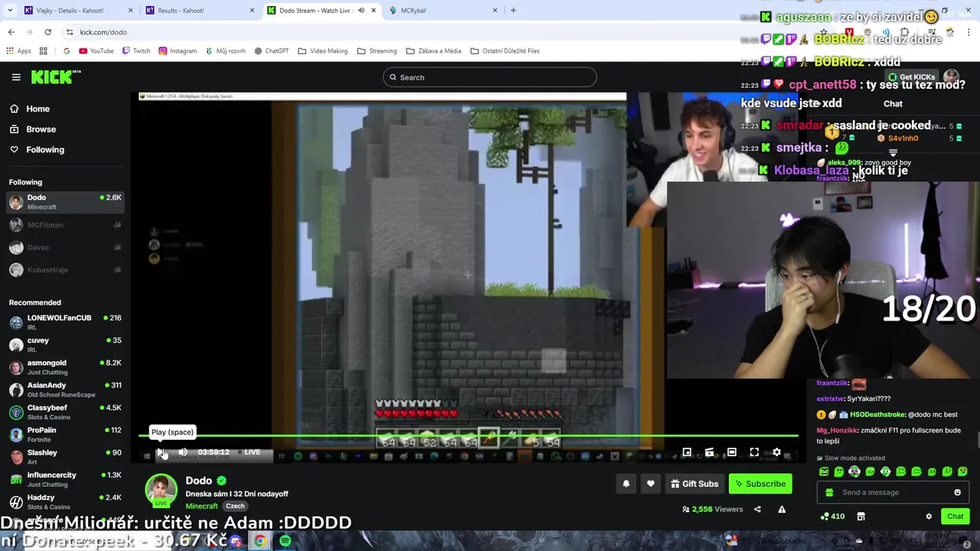The height and width of the screenshot is (551, 980).
Task: Expand the tab search dropdown arrow
Action: coord(10,11)
